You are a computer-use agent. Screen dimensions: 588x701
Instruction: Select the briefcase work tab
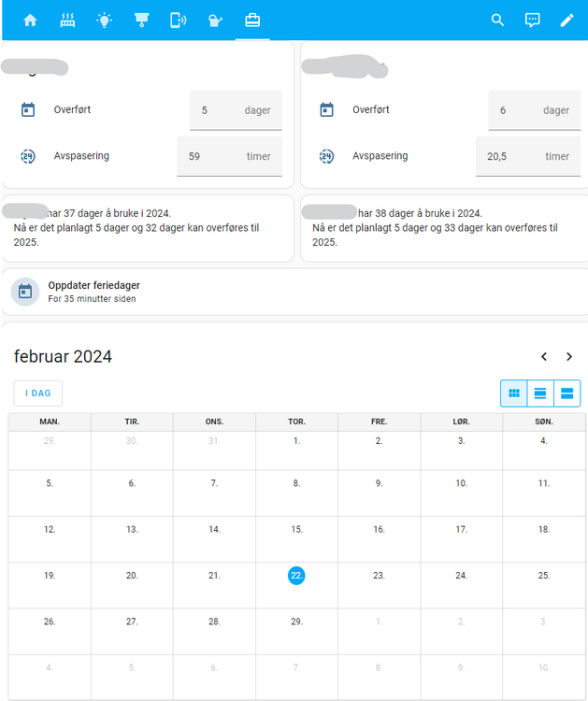[x=251, y=20]
